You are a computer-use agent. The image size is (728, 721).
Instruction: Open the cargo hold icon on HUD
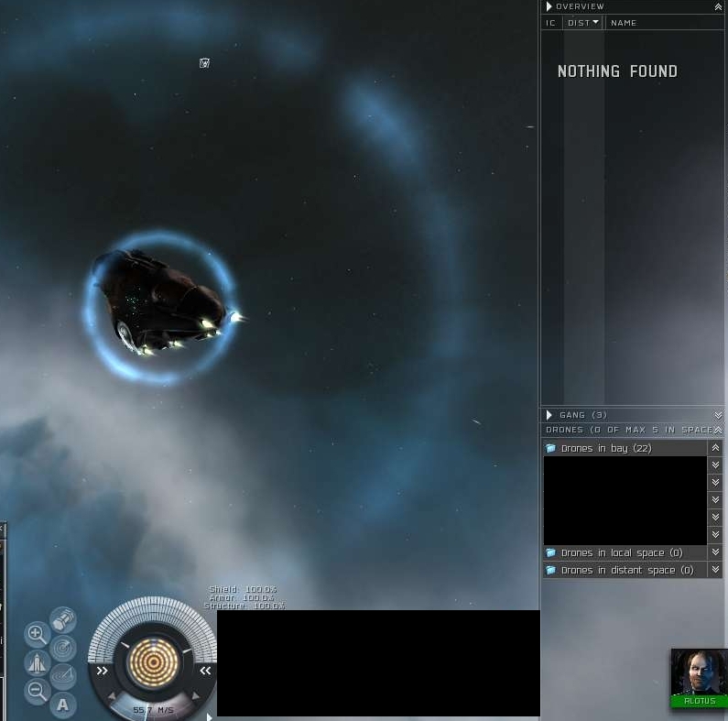tap(62, 620)
